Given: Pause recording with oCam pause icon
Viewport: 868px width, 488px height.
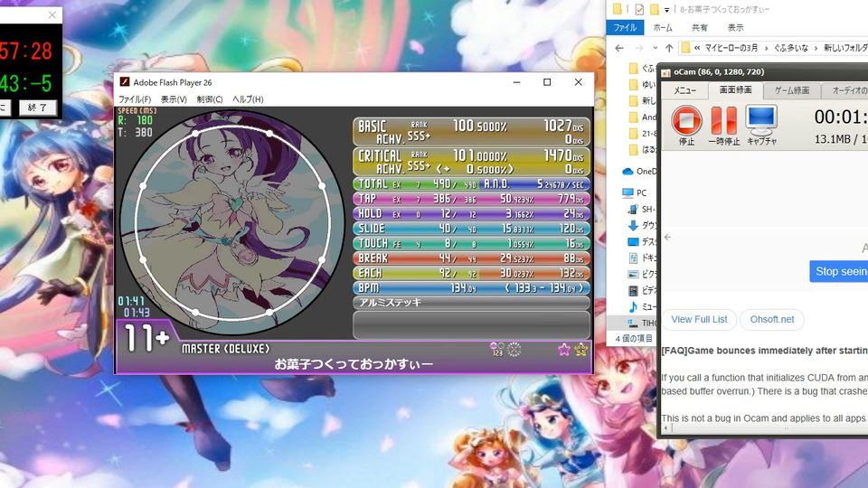Looking at the screenshot, I should (x=724, y=120).
